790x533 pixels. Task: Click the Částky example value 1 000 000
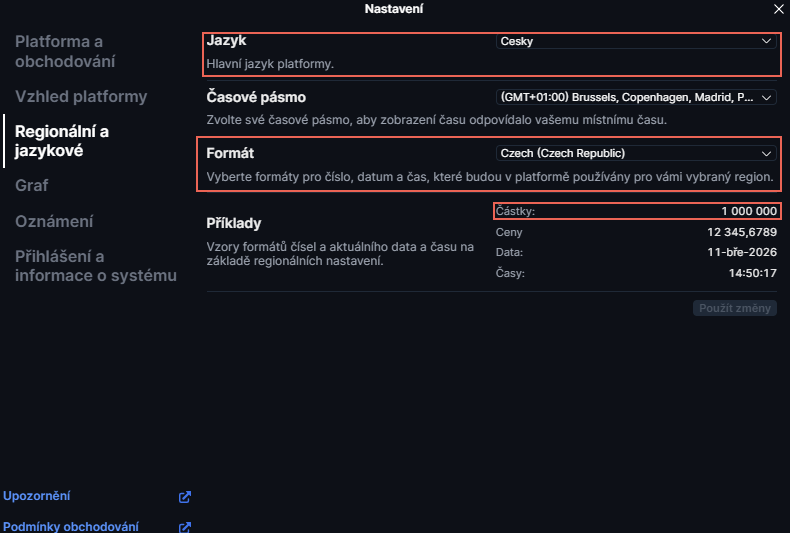pyautogui.click(x=749, y=211)
